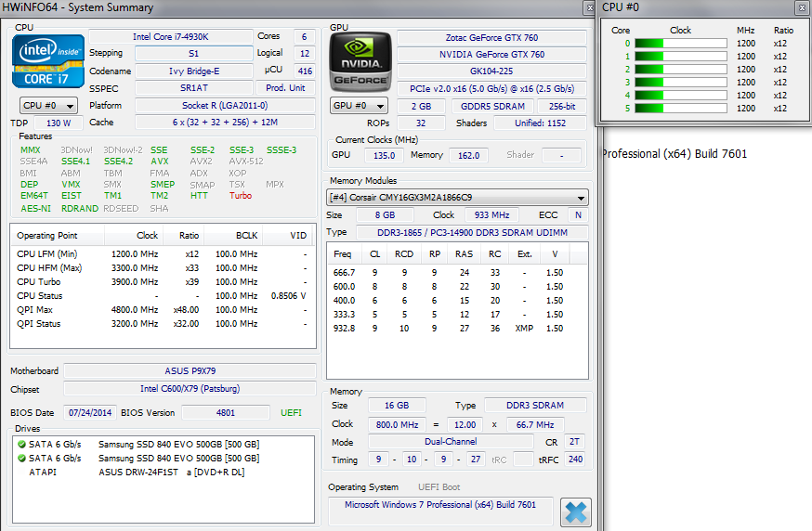The height and width of the screenshot is (531, 812).
Task: Click the memory clock 162.0 value
Action: click(468, 155)
